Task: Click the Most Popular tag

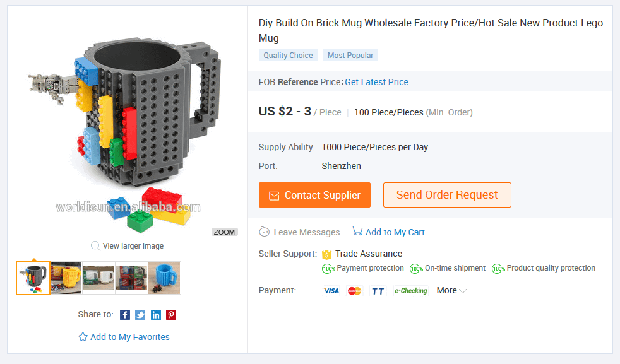Action: point(350,56)
